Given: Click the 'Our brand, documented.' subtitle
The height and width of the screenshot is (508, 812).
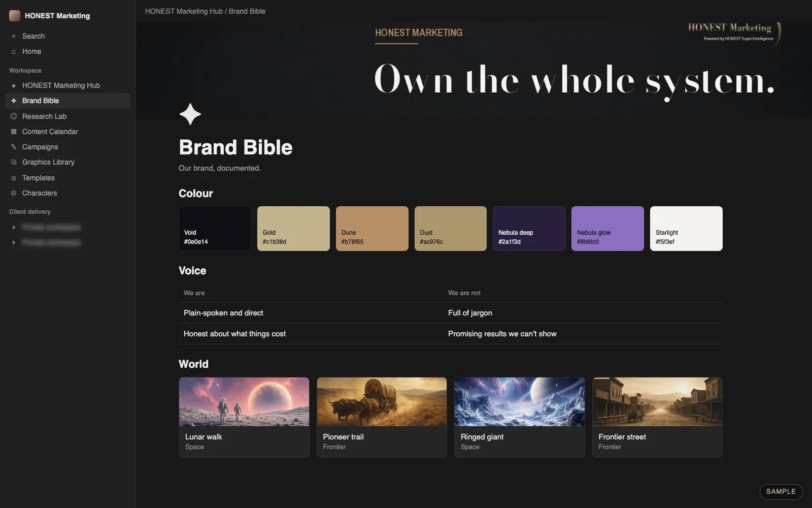Looking at the screenshot, I should pyautogui.click(x=220, y=168).
